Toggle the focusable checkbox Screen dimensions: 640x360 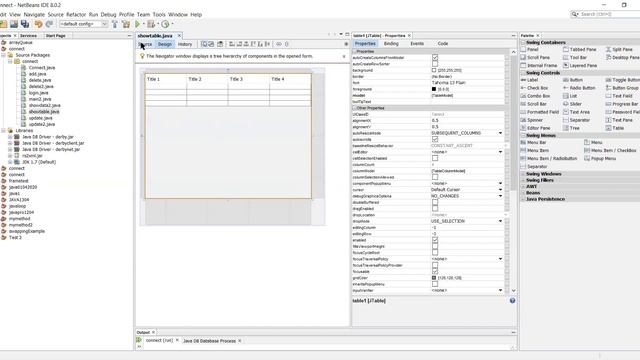pos(435,271)
